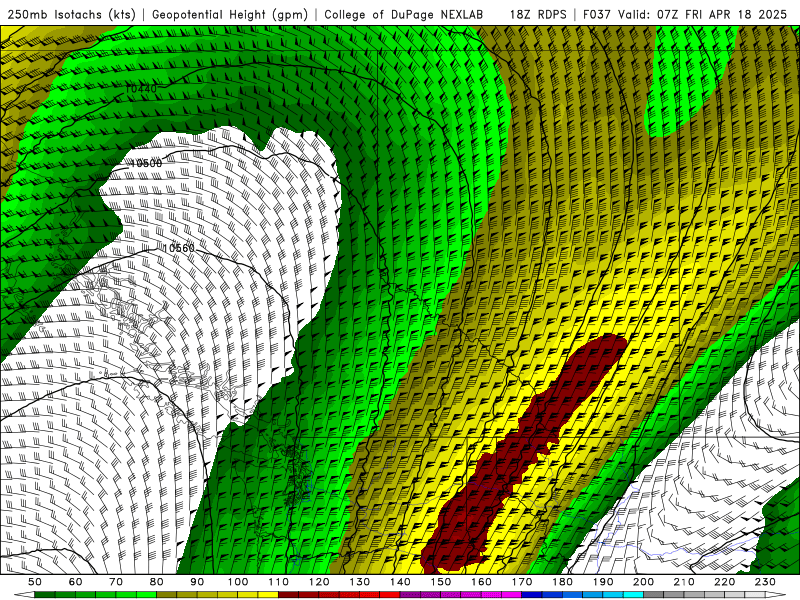Screen dimensions: 800x600
Task: Click the '18Z RDPS' model run label
Action: (538, 14)
